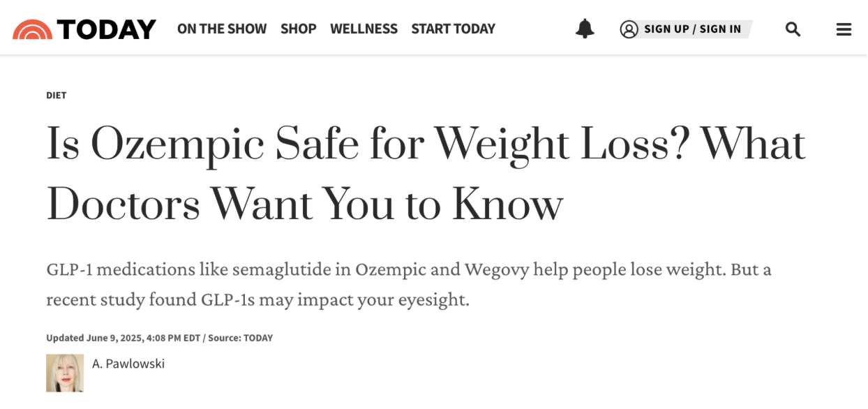Click the TODAY wordmark in the header
This screenshot has height=409, width=868.
click(x=107, y=29)
